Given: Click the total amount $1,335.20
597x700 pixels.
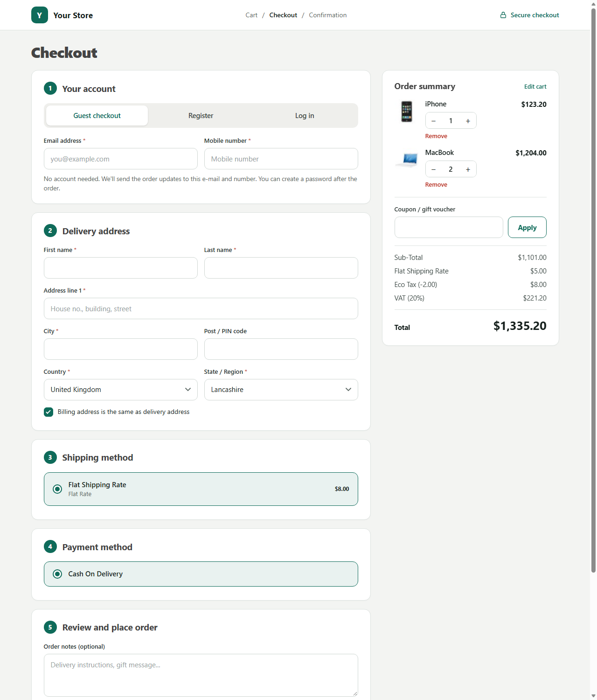Looking at the screenshot, I should click(520, 326).
